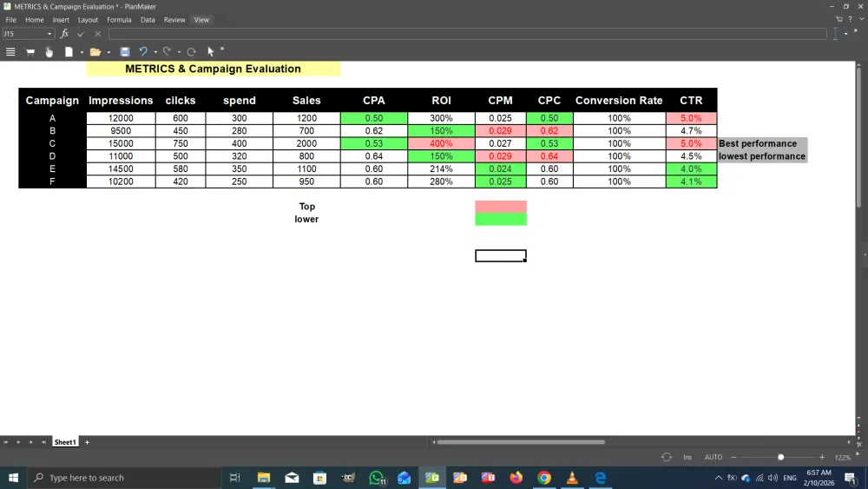
Task: Create a new document with the page icon
Action: click(69, 52)
